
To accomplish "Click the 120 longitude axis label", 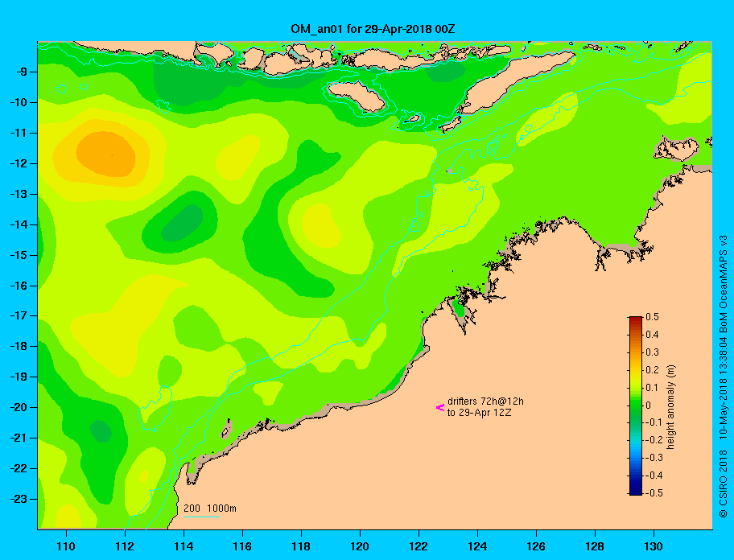I will (360, 546).
